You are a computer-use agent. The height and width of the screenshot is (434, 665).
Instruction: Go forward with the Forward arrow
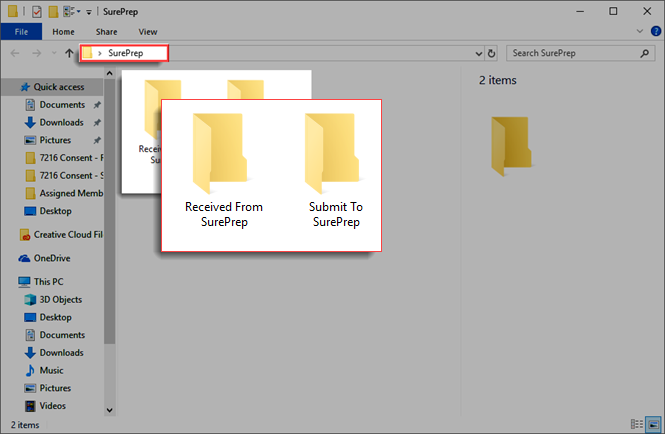coord(37,53)
